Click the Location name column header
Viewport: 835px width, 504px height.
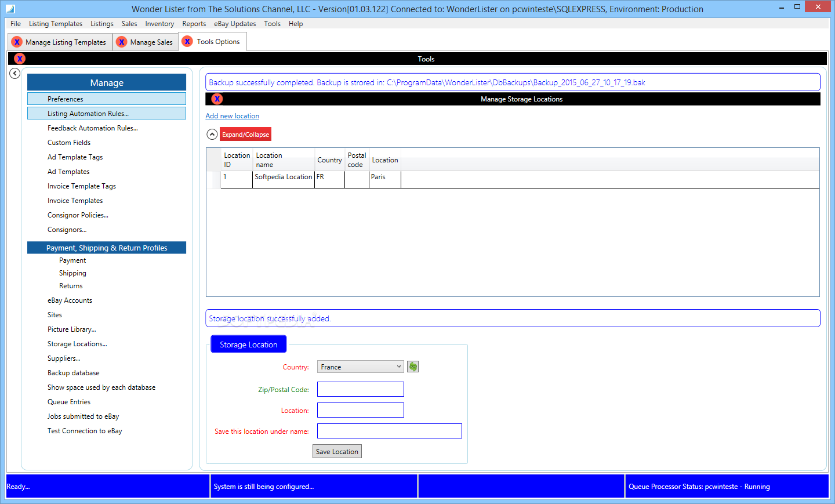pyautogui.click(x=284, y=160)
